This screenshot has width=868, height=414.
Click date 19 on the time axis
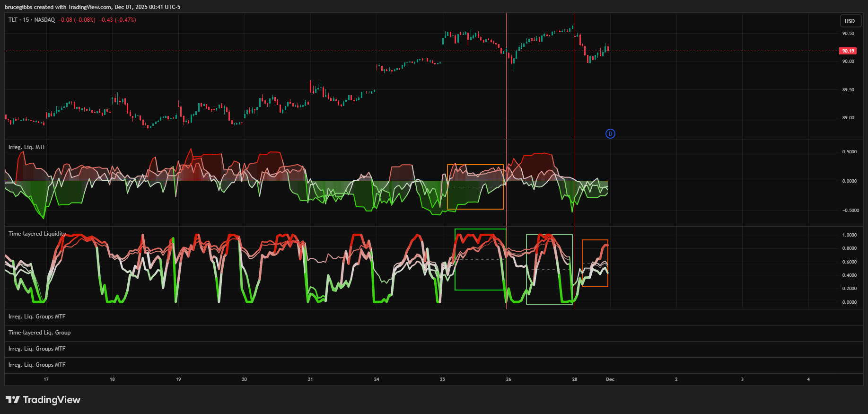178,379
